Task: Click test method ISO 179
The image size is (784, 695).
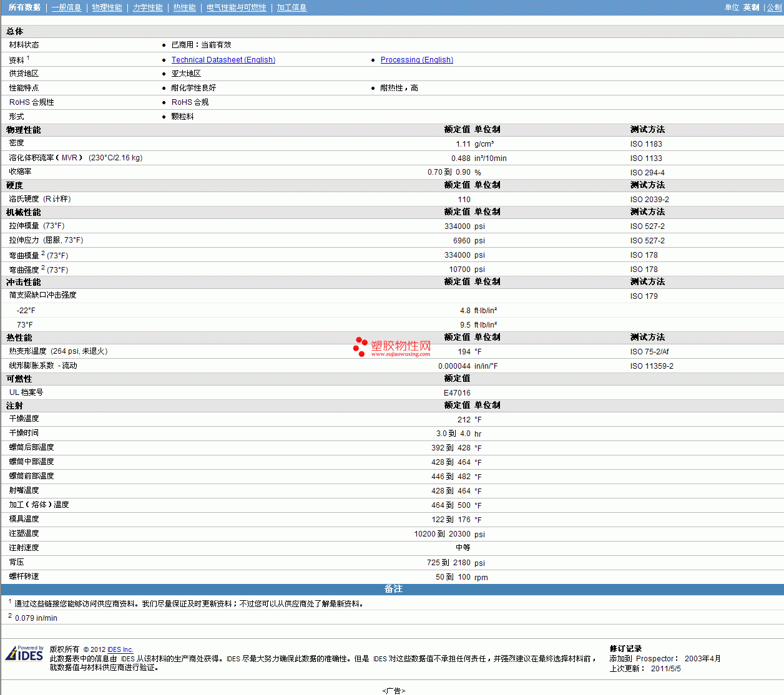Action: tap(644, 296)
